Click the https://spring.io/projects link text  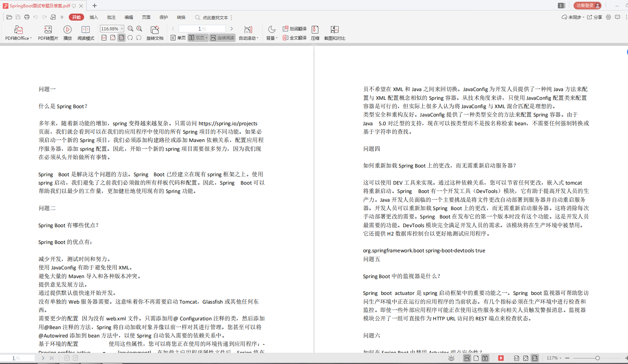pos(228,123)
